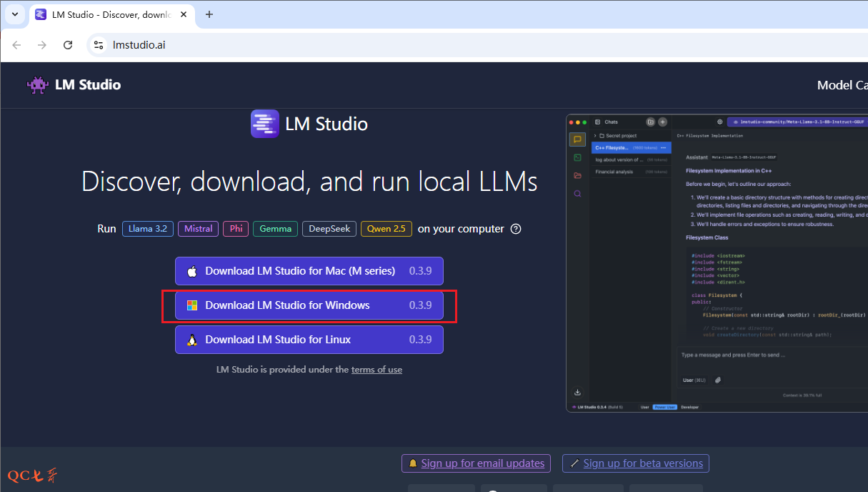Viewport: 868px width, 492px height.
Task: Open site information icon beside the URL
Action: tap(99, 45)
